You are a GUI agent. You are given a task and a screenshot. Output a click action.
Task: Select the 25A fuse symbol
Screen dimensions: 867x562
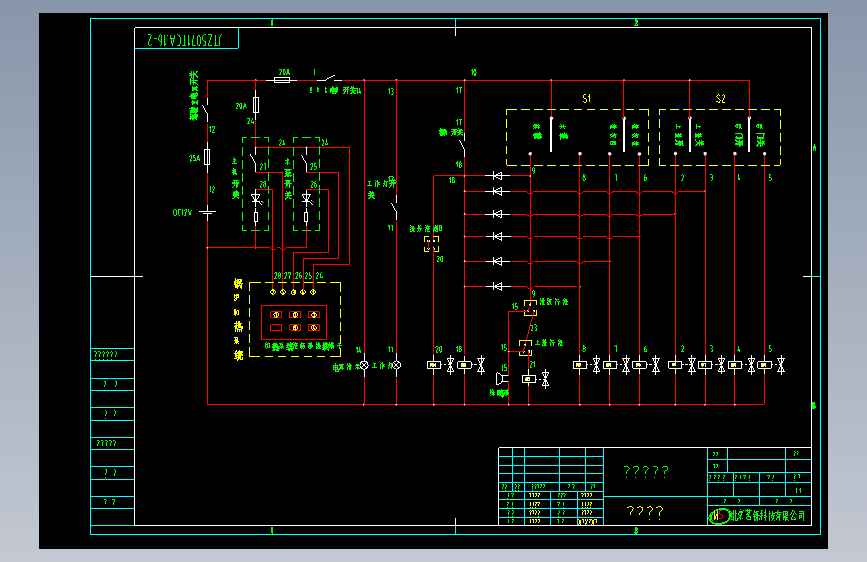(x=207, y=157)
